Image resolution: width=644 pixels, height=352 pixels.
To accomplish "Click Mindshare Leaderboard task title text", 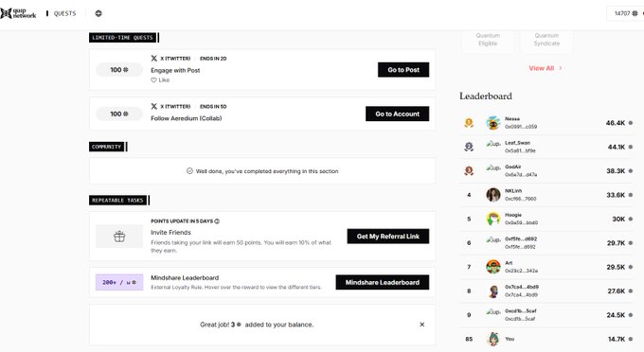I will coord(185,278).
